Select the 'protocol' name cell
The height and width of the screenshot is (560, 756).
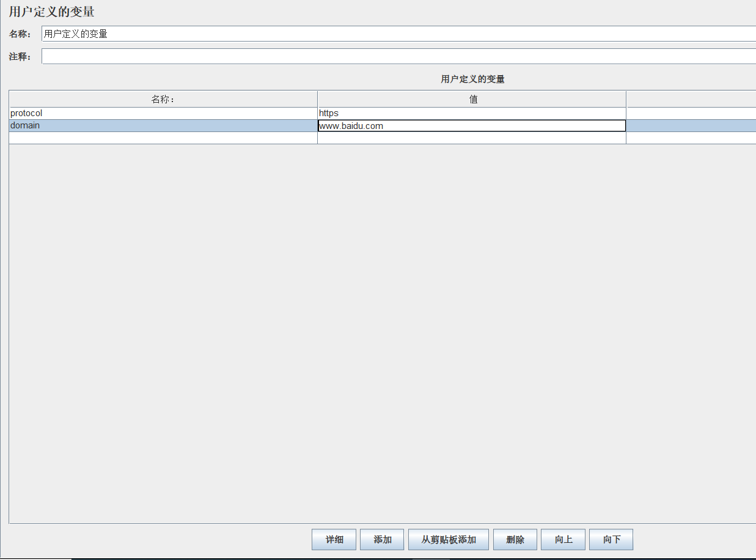(x=163, y=113)
